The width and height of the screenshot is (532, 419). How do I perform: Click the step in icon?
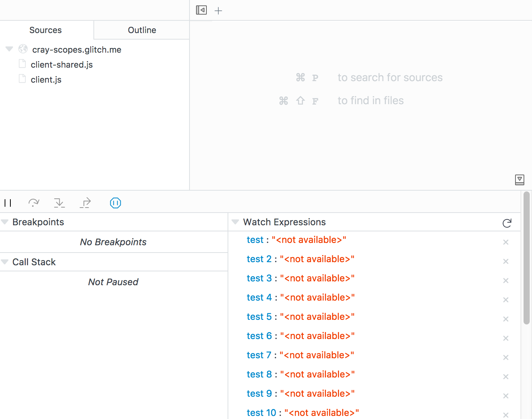click(59, 203)
